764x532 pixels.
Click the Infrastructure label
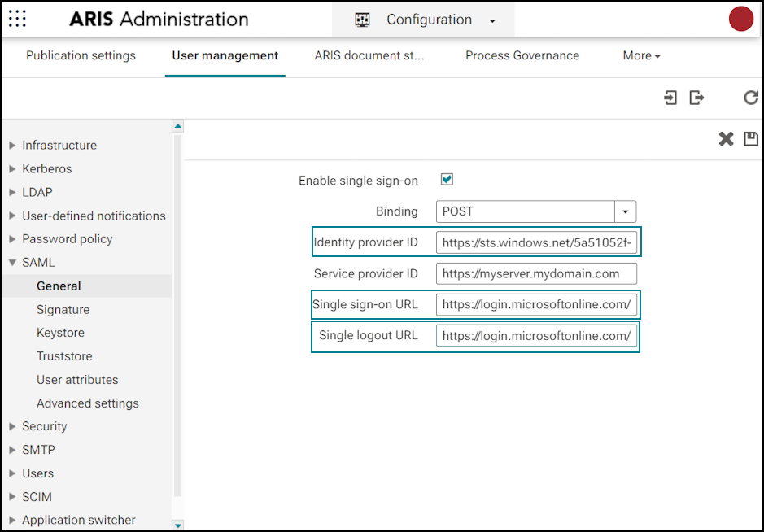coord(59,145)
